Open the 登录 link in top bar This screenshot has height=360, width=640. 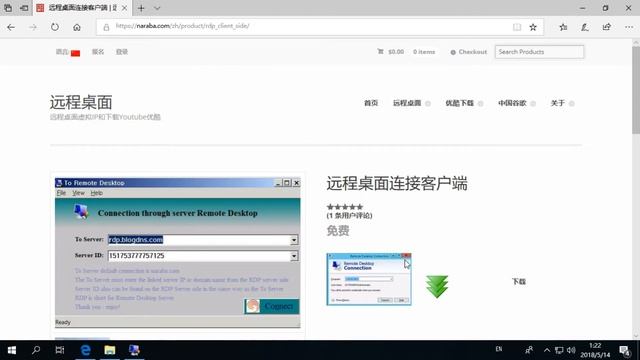122,52
